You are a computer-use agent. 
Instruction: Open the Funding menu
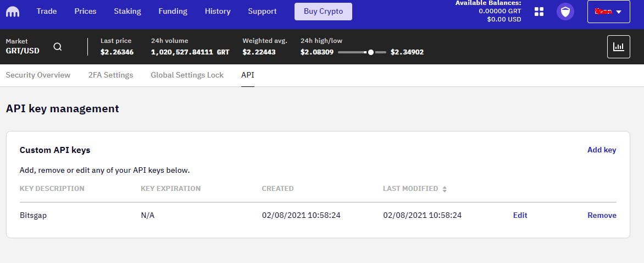[173, 12]
